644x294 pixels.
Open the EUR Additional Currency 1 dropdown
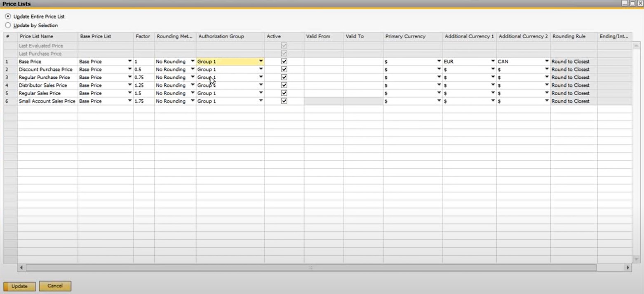492,61
